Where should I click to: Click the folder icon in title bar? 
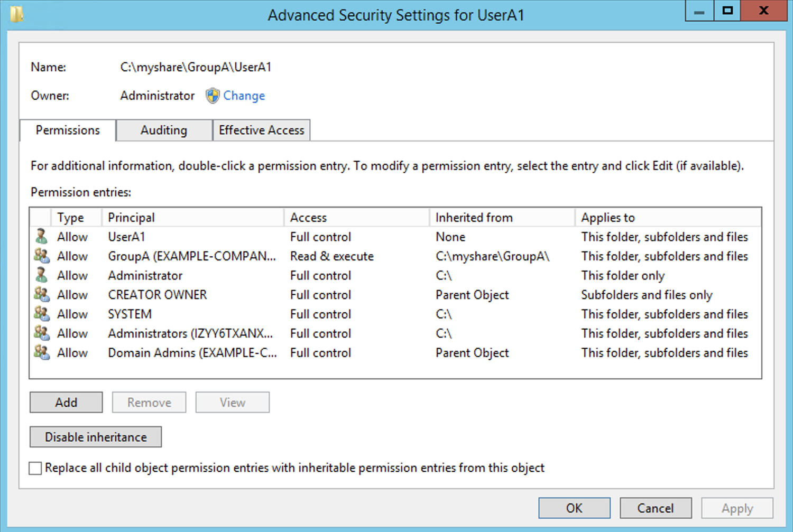click(x=16, y=14)
